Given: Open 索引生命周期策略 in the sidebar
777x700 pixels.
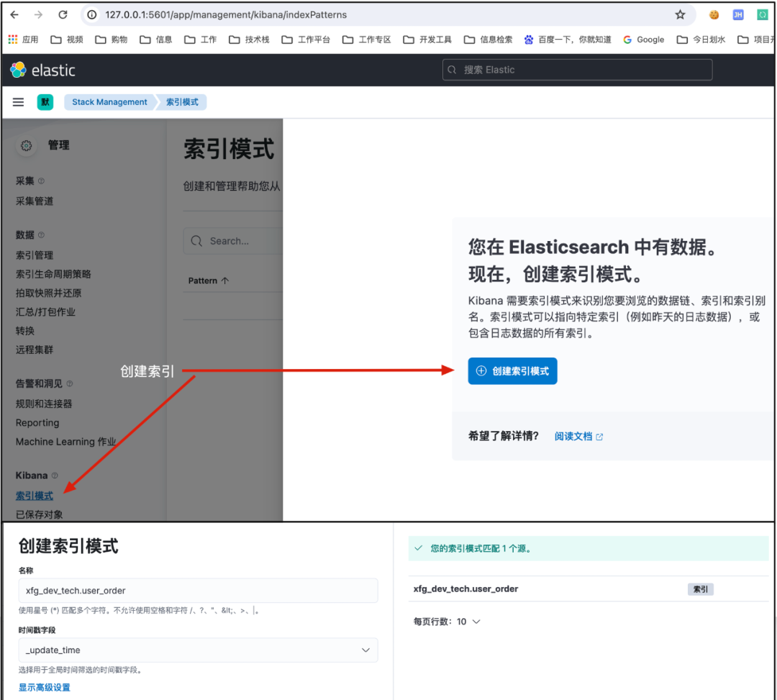Looking at the screenshot, I should (x=53, y=274).
